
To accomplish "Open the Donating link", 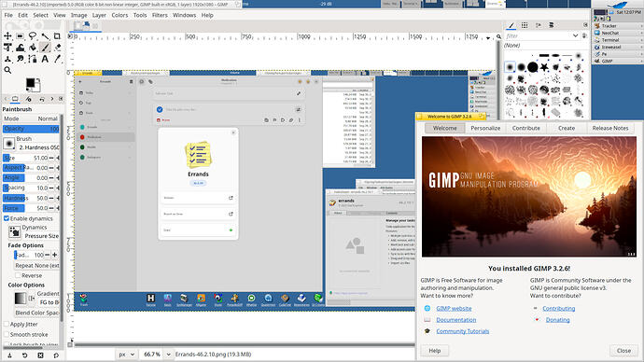I will coord(557,320).
